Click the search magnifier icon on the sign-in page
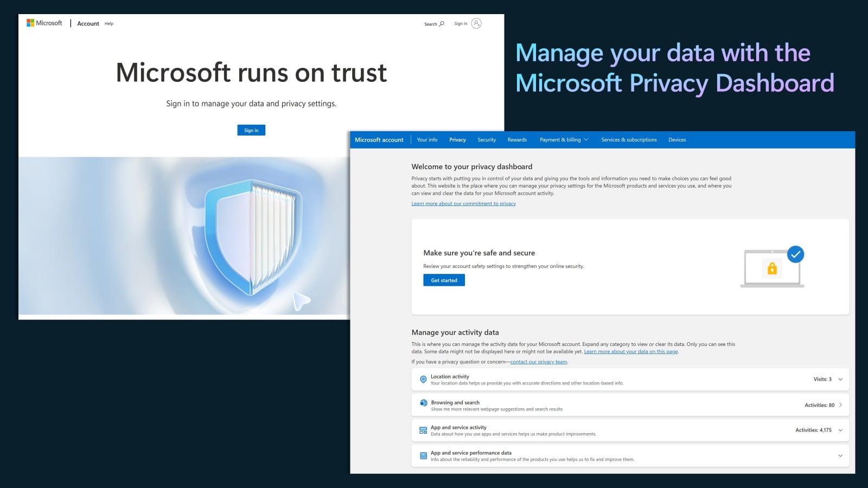This screenshot has width=868, height=488. [x=442, y=24]
